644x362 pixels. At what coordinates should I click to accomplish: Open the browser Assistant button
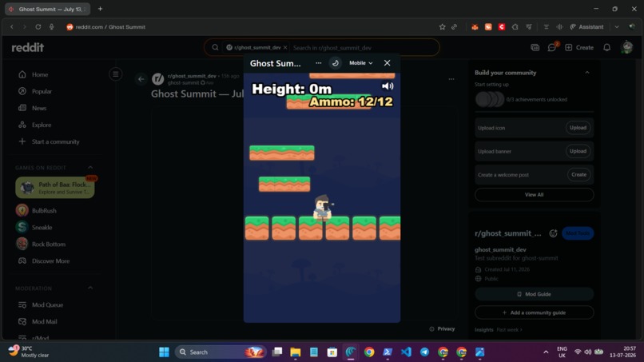point(587,26)
